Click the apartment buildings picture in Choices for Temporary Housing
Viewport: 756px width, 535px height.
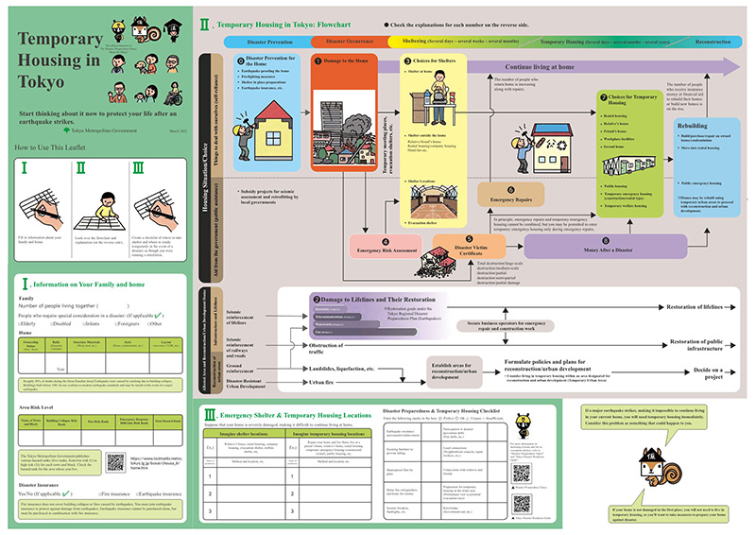click(x=629, y=165)
